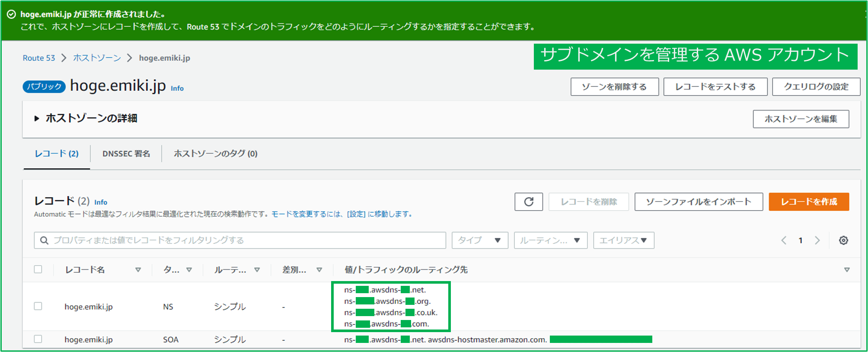Click Info link beside hoge.emiki.jp title

(x=177, y=88)
